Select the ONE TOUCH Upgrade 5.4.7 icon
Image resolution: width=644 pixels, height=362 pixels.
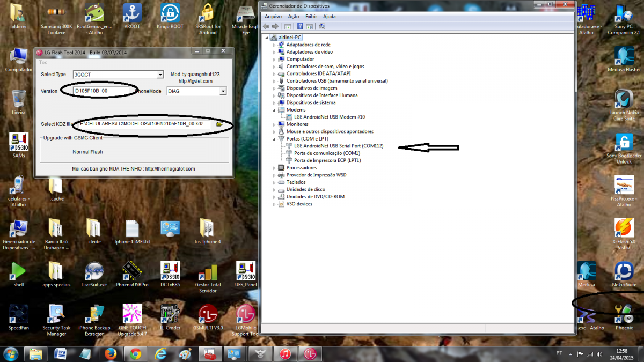click(132, 320)
